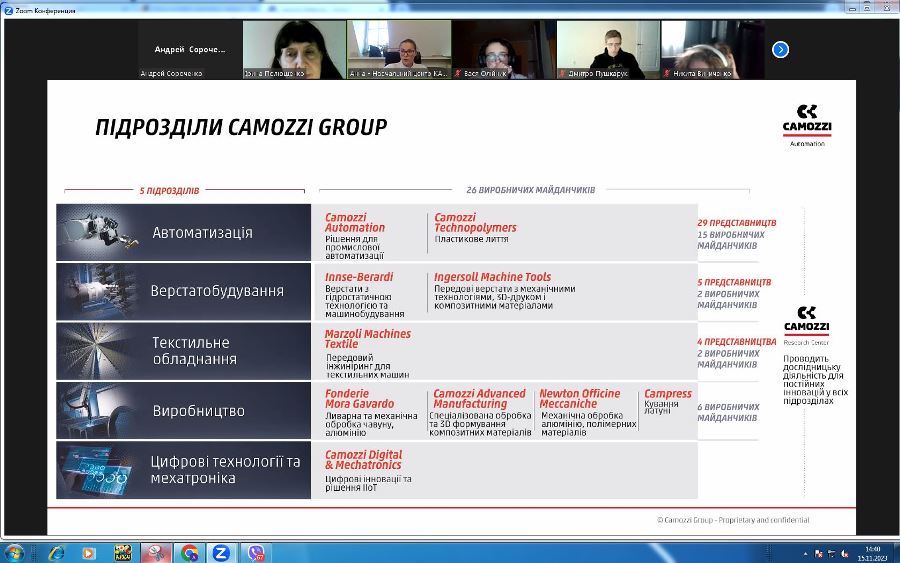This screenshot has height=563, width=900.
Task: Click the Show Desktop strip on the taskbar
Action: pos(896,553)
